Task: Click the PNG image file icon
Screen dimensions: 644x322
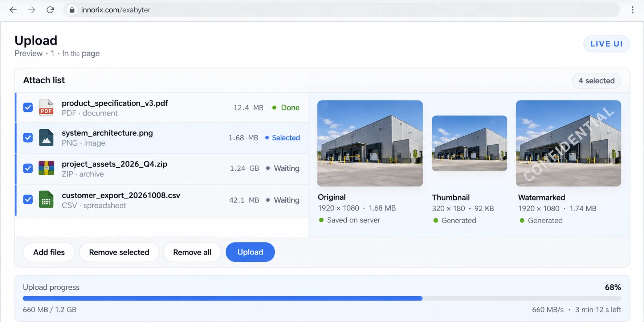Action: click(46, 138)
